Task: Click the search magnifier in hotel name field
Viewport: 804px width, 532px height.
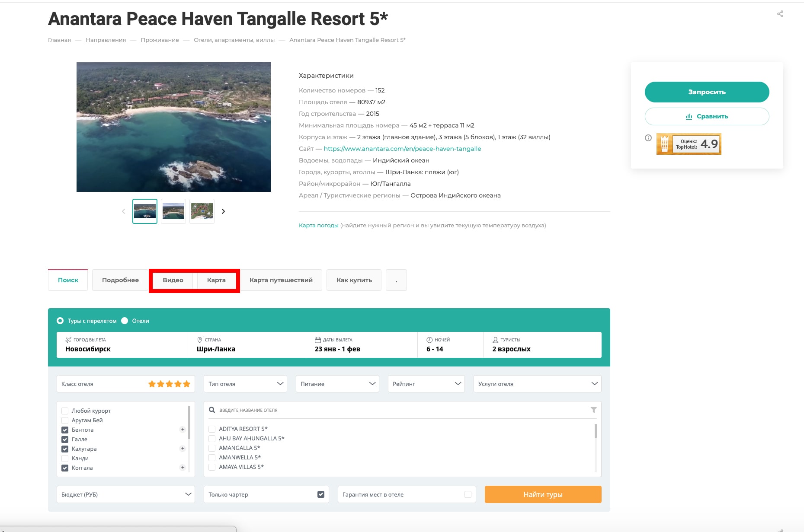Action: (212, 410)
